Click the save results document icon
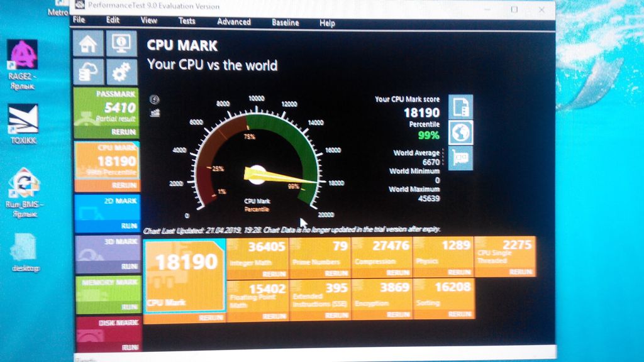The image size is (644, 362). point(460,106)
